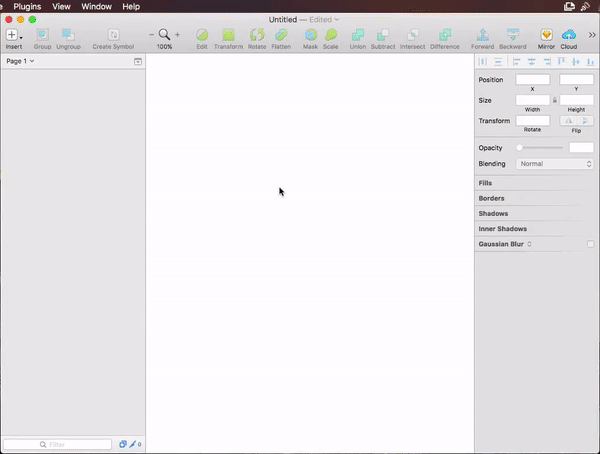The image size is (600, 454).
Task: Flip the layer horizontally
Action: tap(568, 121)
